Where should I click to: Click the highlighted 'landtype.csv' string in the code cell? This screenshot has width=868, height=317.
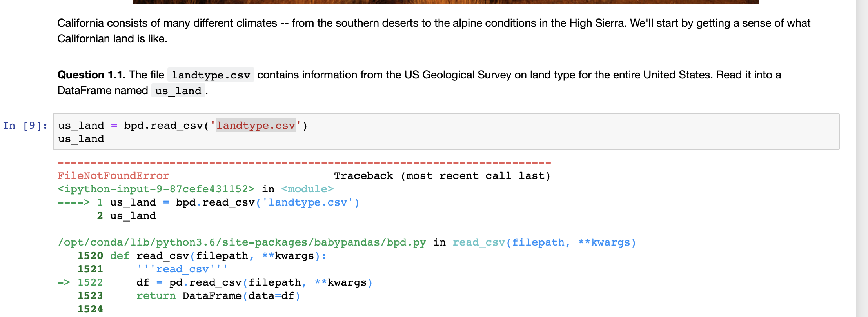[x=256, y=126]
